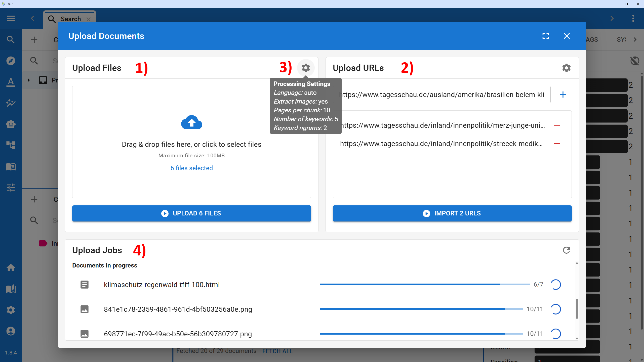Click klimaschutz-regenwald progress bar
644x362 pixels.
(425, 285)
